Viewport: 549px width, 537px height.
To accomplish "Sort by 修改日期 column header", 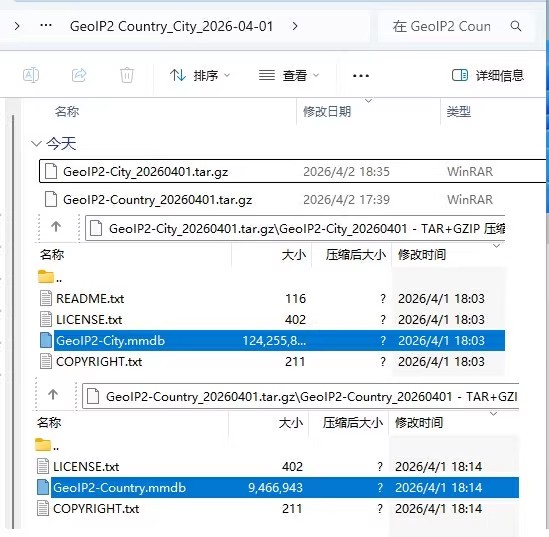I will (327, 112).
